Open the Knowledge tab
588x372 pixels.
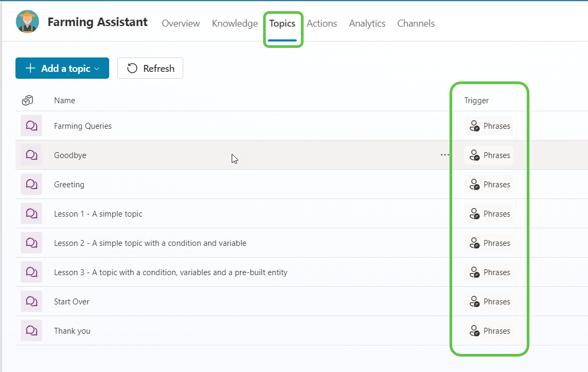234,23
